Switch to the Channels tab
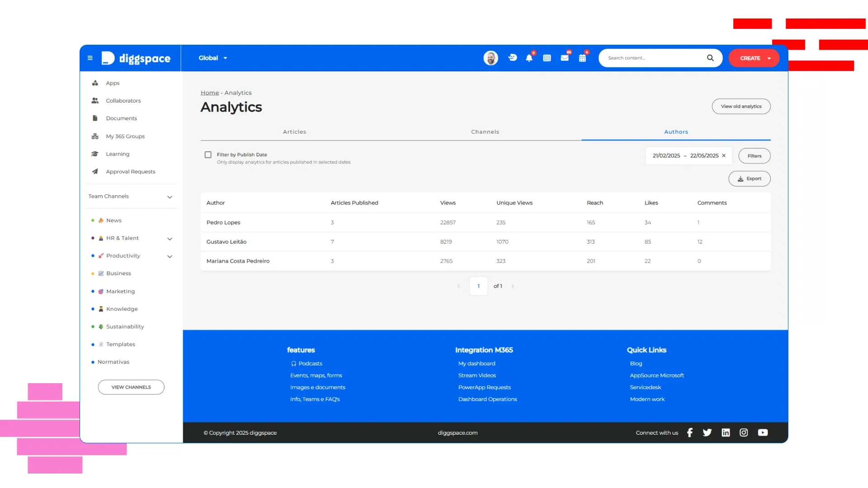This screenshot has height=488, width=868. pos(485,132)
